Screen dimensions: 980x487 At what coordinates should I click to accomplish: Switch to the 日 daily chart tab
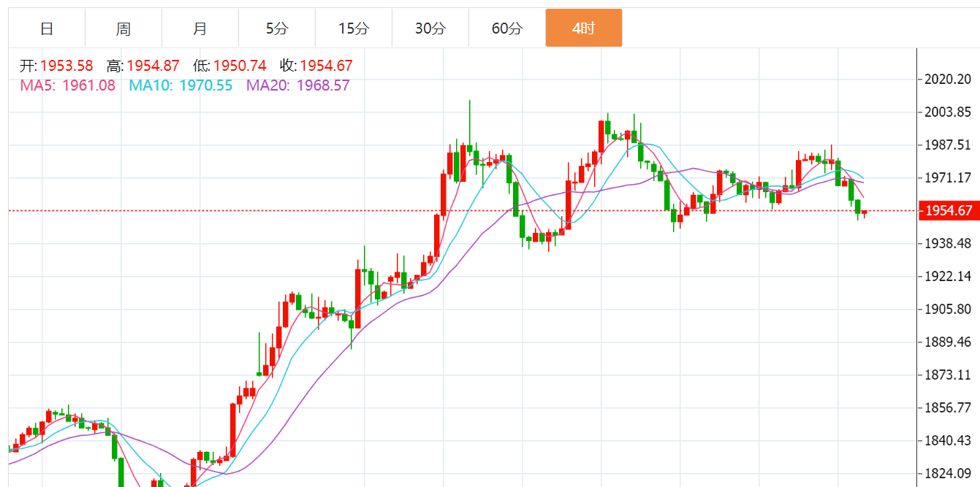tap(47, 28)
